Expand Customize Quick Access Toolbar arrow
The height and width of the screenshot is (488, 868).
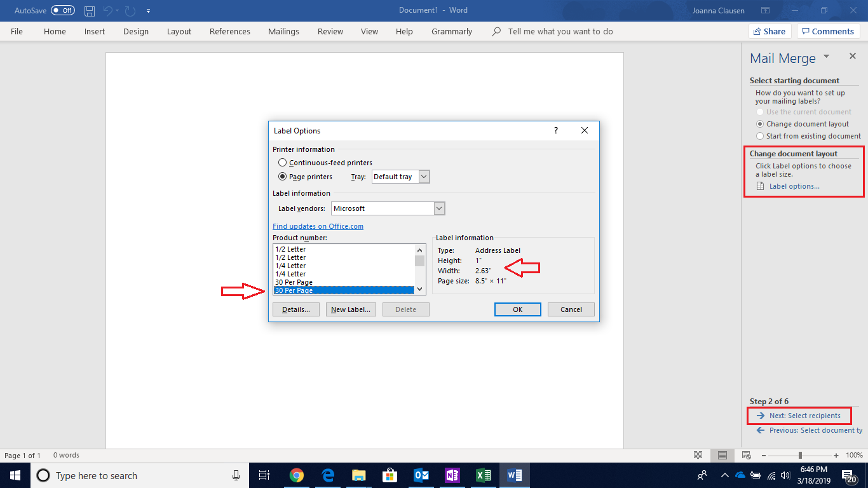tap(148, 11)
